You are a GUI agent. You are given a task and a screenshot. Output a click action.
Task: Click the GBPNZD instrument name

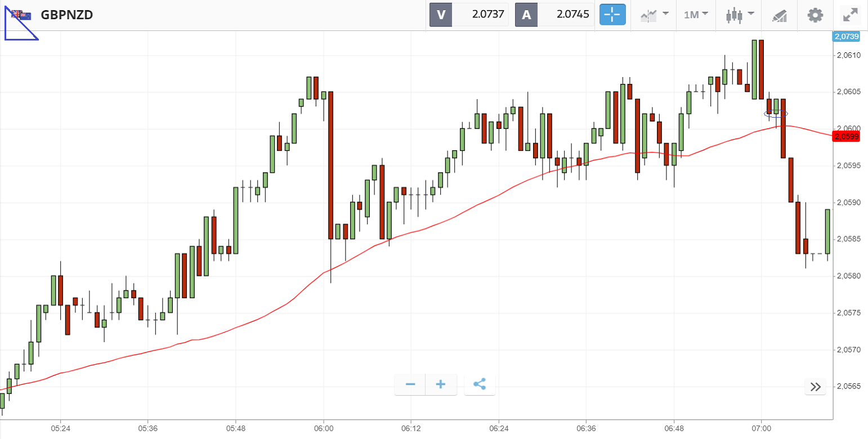click(x=67, y=15)
